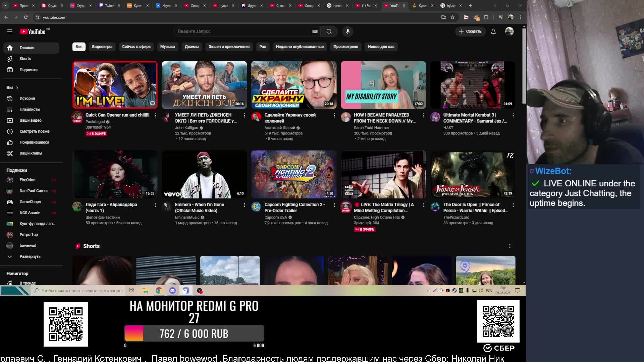
Task: Click the search magnifier button
Action: pyautogui.click(x=329, y=31)
